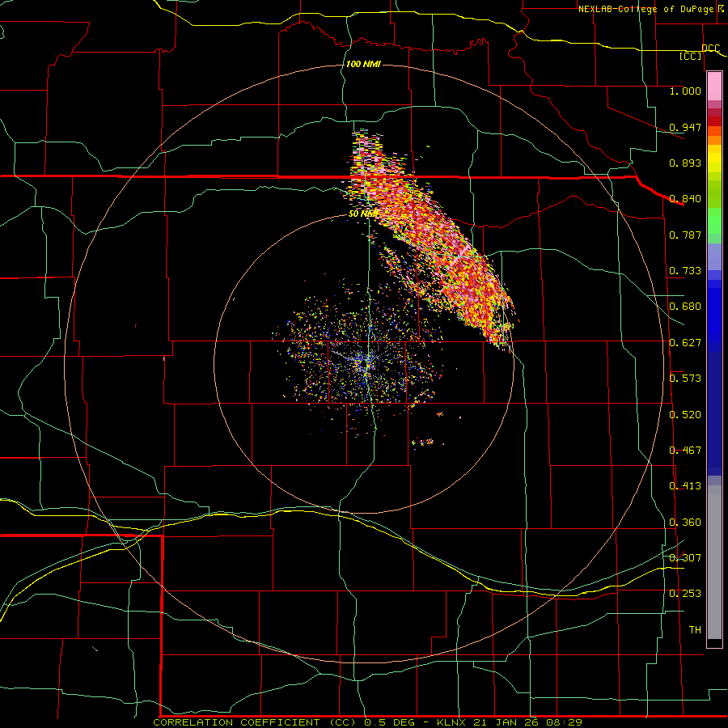Click the 0.627 legend value
The width and height of the screenshot is (728, 728).
685,343
